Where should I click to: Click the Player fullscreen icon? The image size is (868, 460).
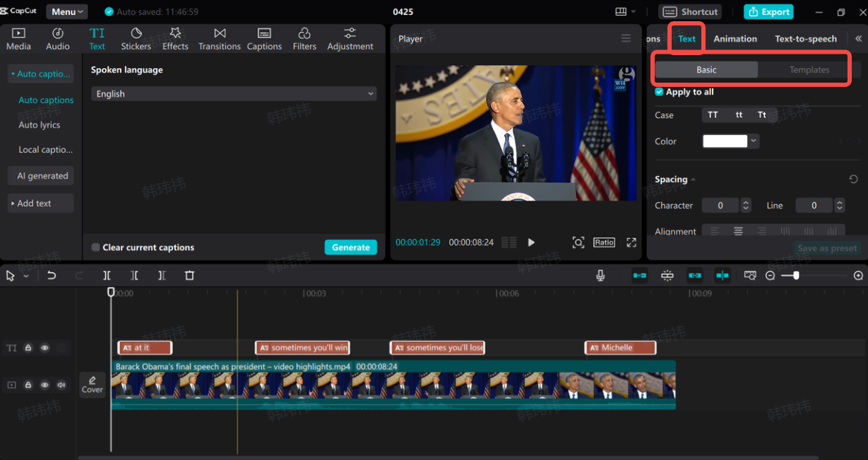click(x=631, y=242)
